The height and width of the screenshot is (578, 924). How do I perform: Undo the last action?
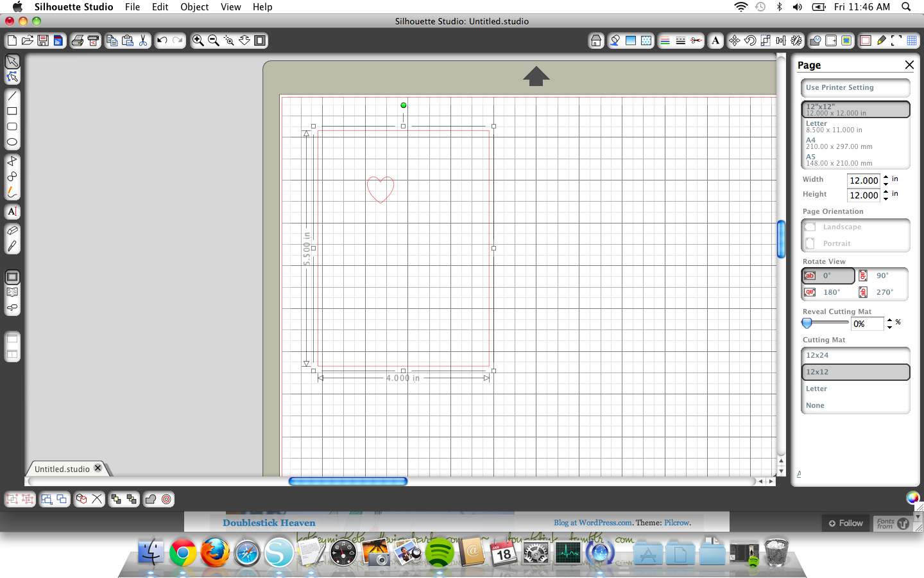pos(162,40)
